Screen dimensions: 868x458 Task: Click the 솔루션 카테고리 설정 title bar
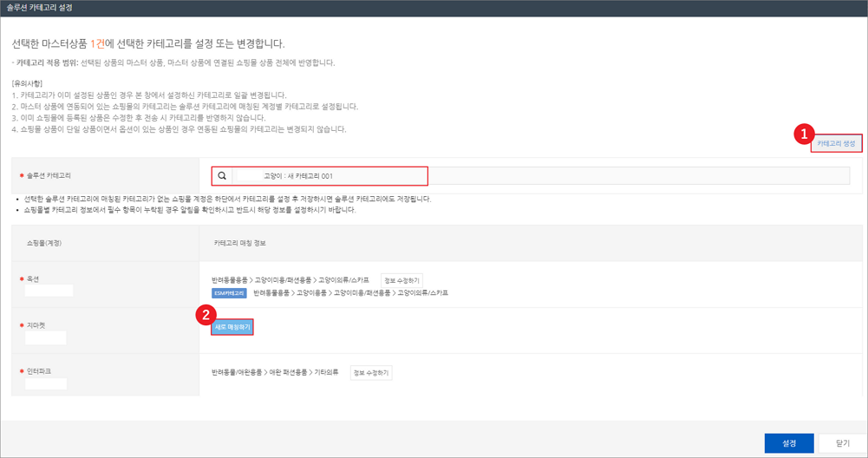(40, 7)
